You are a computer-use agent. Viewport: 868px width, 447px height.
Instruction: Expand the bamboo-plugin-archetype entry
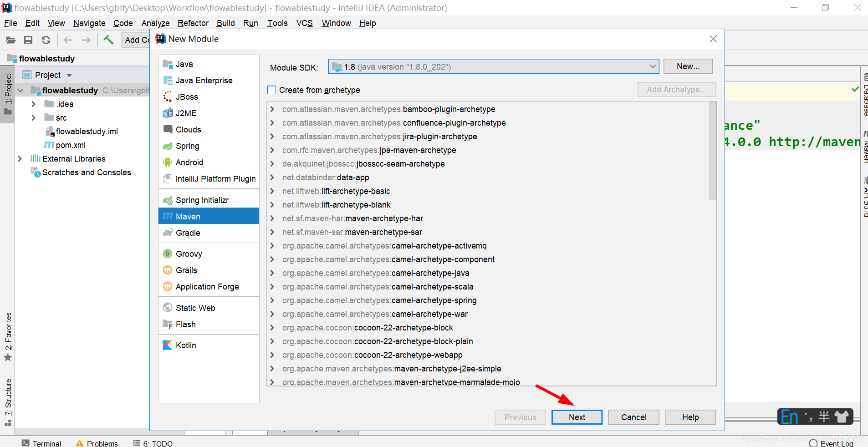point(272,109)
